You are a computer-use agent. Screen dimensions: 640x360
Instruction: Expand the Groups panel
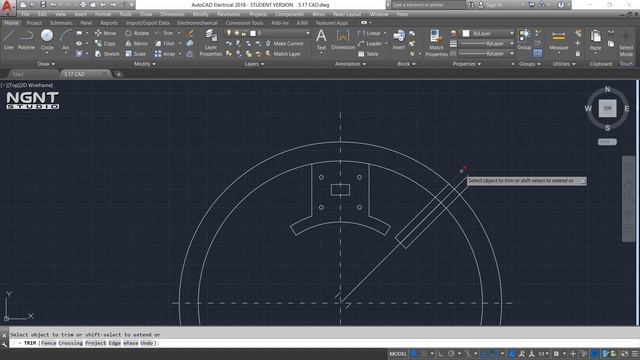pos(529,64)
